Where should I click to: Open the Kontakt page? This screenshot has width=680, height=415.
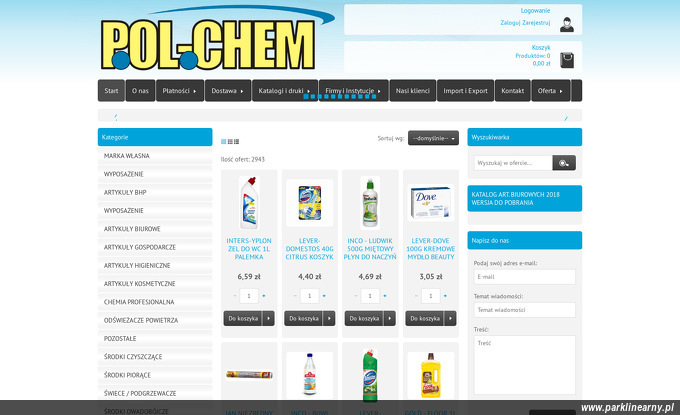click(513, 91)
